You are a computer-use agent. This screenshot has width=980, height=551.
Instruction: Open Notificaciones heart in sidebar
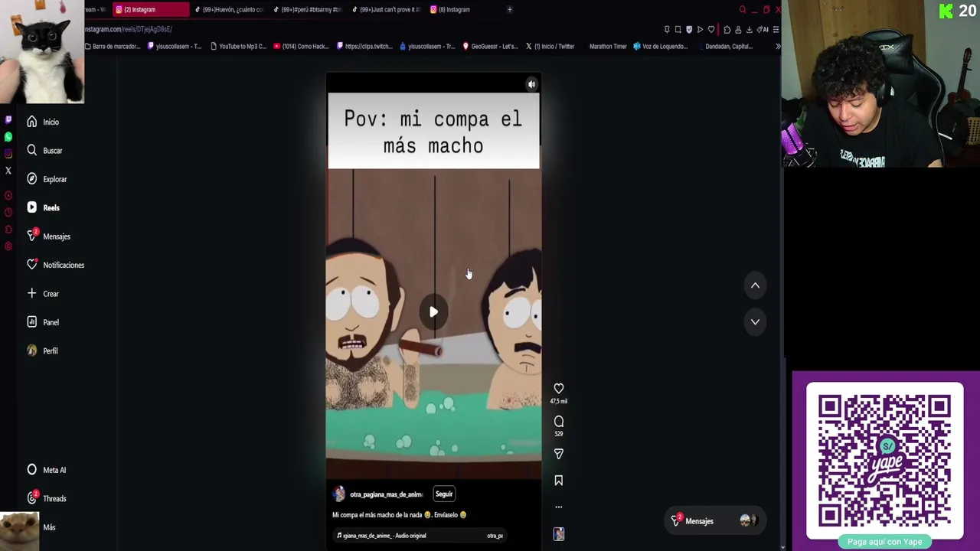(x=55, y=265)
